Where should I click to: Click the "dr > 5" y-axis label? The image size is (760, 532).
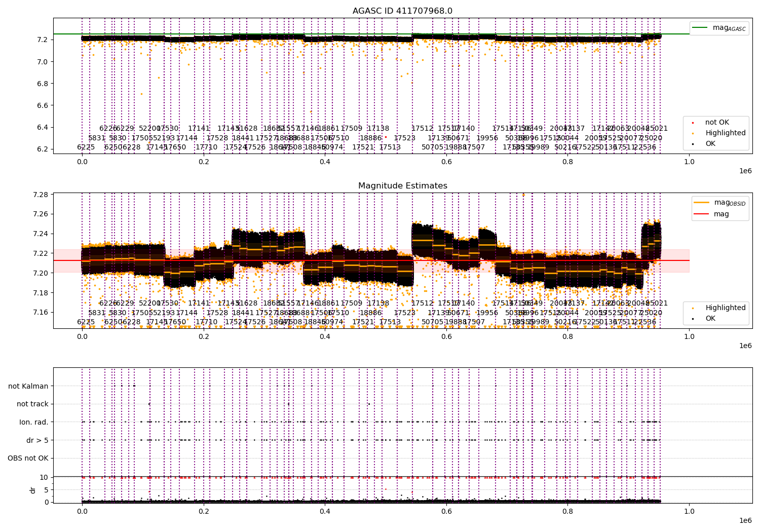tap(37, 441)
